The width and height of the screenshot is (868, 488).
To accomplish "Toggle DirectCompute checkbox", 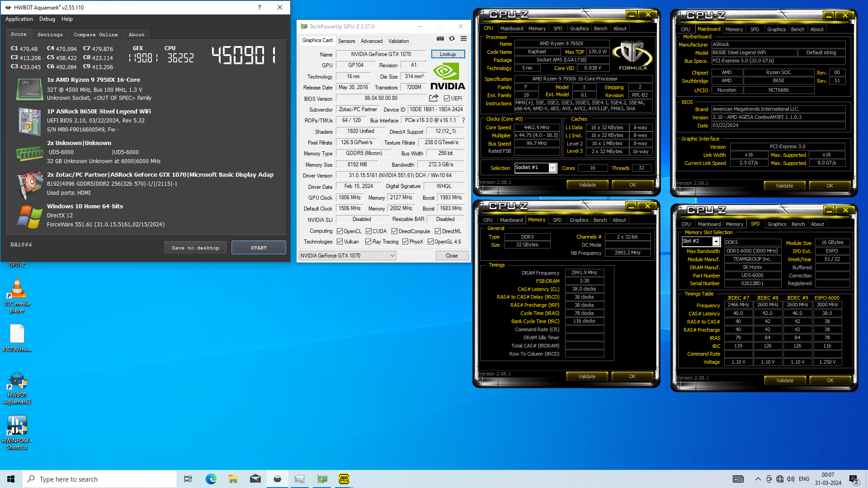I will (x=394, y=231).
